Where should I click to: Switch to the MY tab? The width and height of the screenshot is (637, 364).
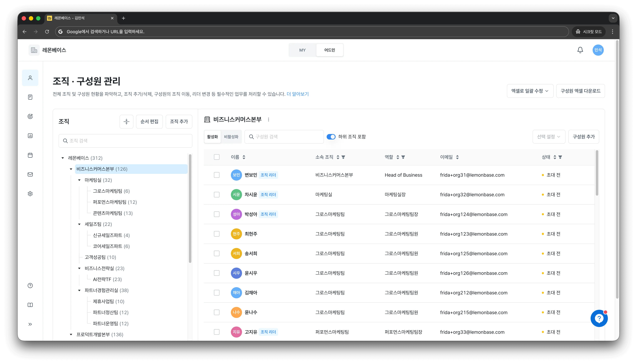[x=302, y=50]
